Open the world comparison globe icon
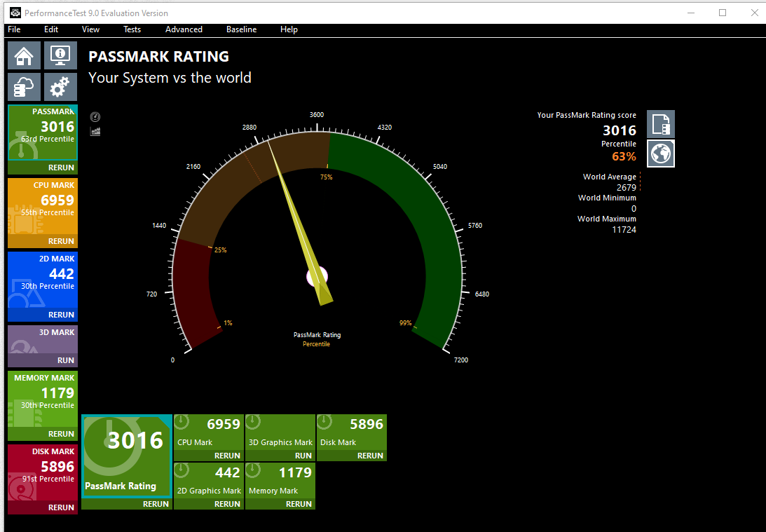Viewport: 766px width, 532px height. point(661,154)
